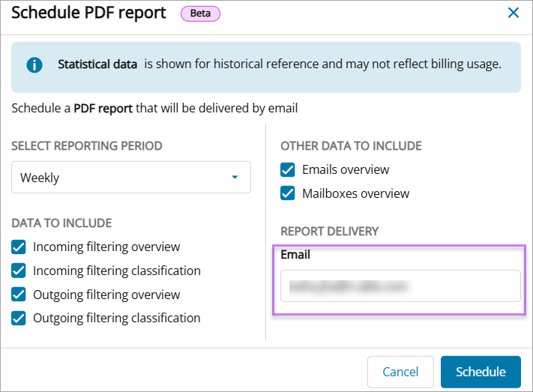Viewport: 533px width, 392px height.
Task: Click the SELECT REPORTING PERIOD heading
Action: (87, 146)
